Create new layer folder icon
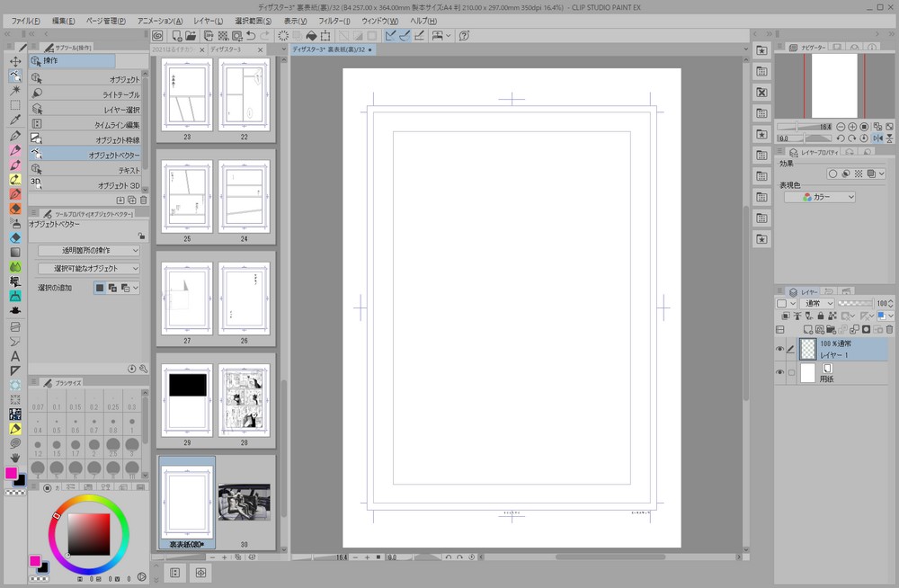 tap(832, 329)
